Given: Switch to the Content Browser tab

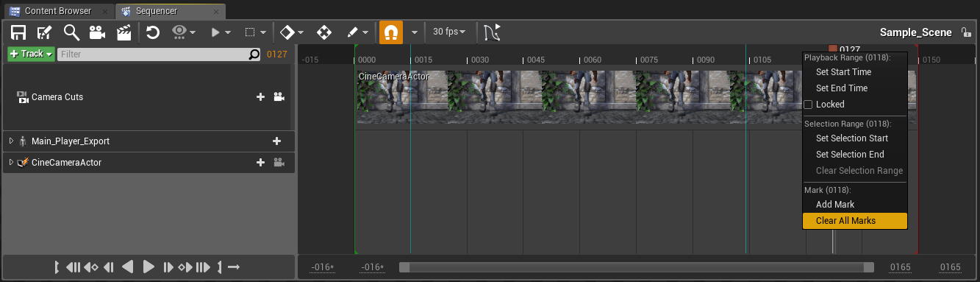Looking at the screenshot, I should point(57,11).
